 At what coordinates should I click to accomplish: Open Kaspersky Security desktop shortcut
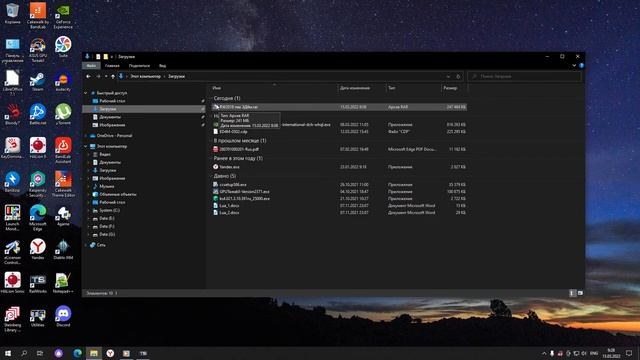38,184
